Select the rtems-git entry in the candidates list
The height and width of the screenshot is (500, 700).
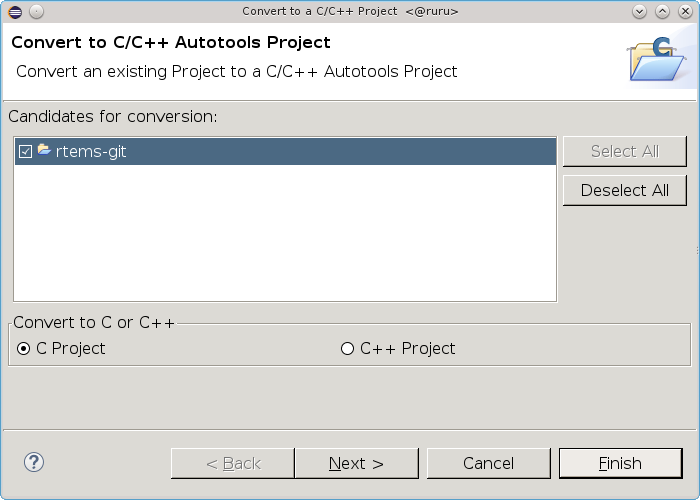click(x=91, y=152)
